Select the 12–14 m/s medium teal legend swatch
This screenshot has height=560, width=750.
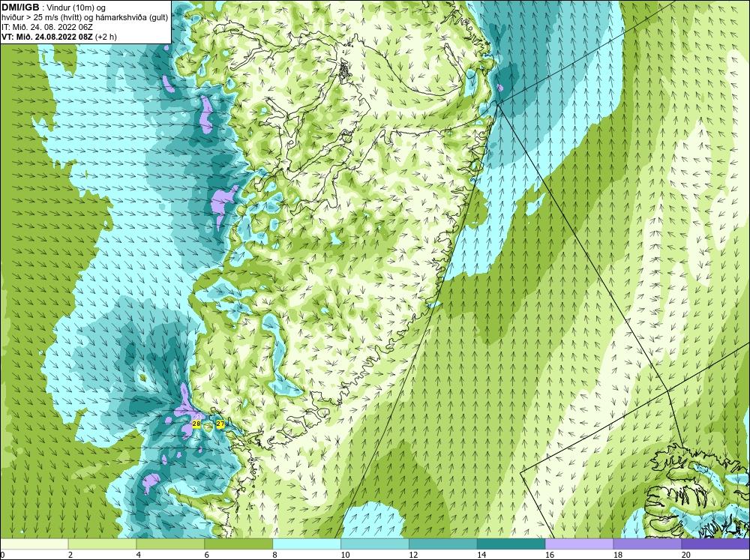pos(443,544)
